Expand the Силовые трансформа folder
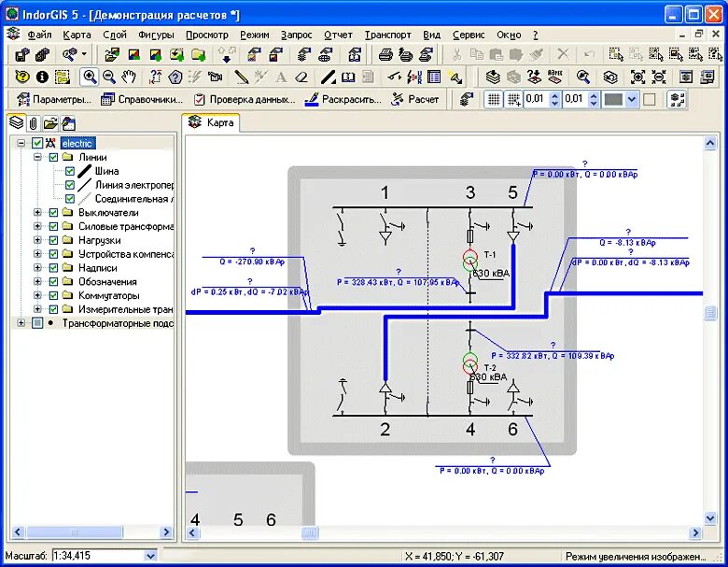The image size is (728, 567). coord(37,226)
